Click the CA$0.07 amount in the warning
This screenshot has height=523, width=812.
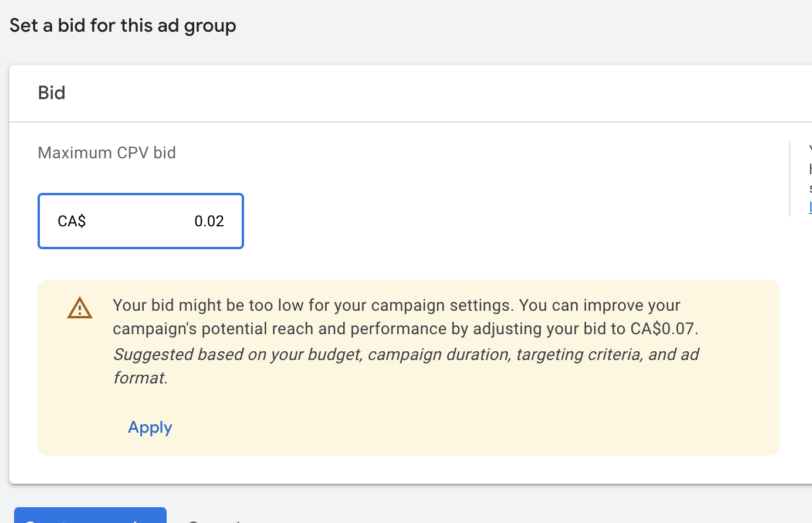click(662, 329)
